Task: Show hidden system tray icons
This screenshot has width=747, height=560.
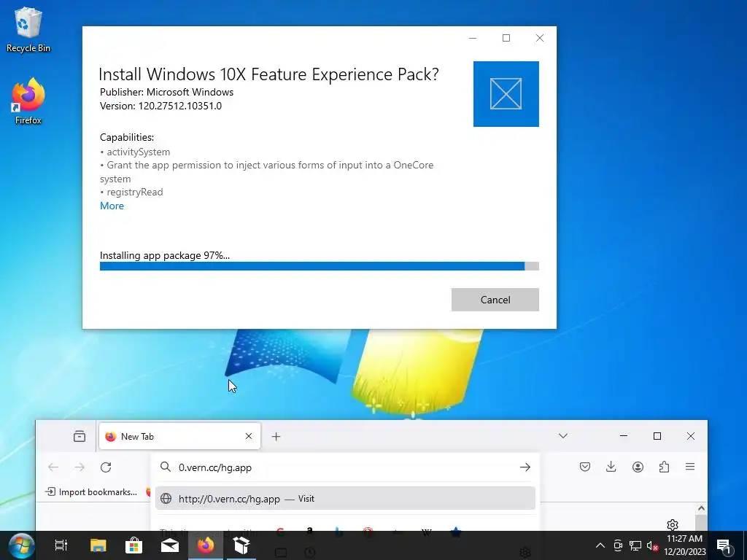Action: pos(600,545)
